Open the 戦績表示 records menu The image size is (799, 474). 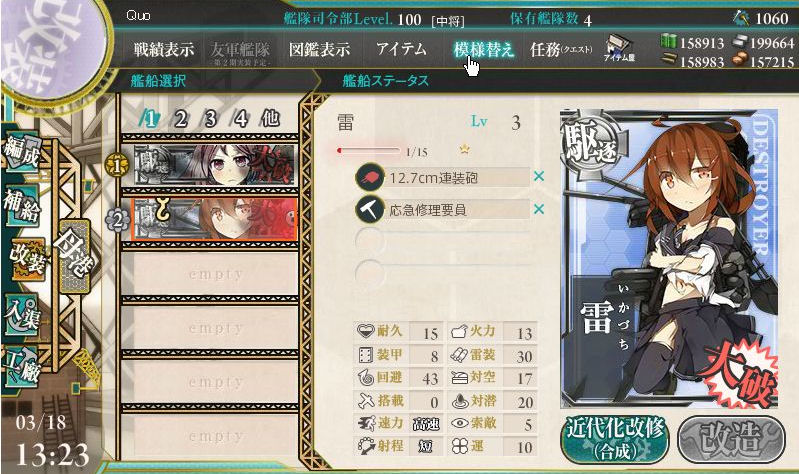(164, 49)
